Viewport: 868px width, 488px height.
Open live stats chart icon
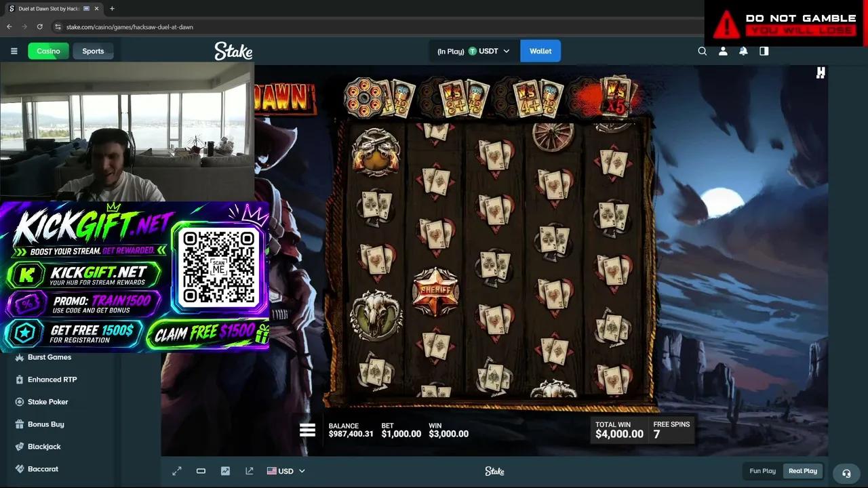225,471
